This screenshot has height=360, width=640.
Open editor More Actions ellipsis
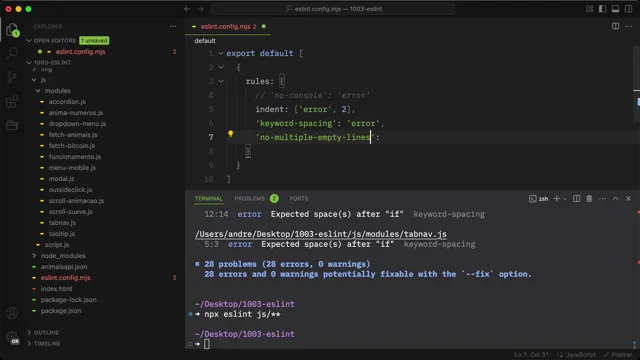tap(629, 26)
